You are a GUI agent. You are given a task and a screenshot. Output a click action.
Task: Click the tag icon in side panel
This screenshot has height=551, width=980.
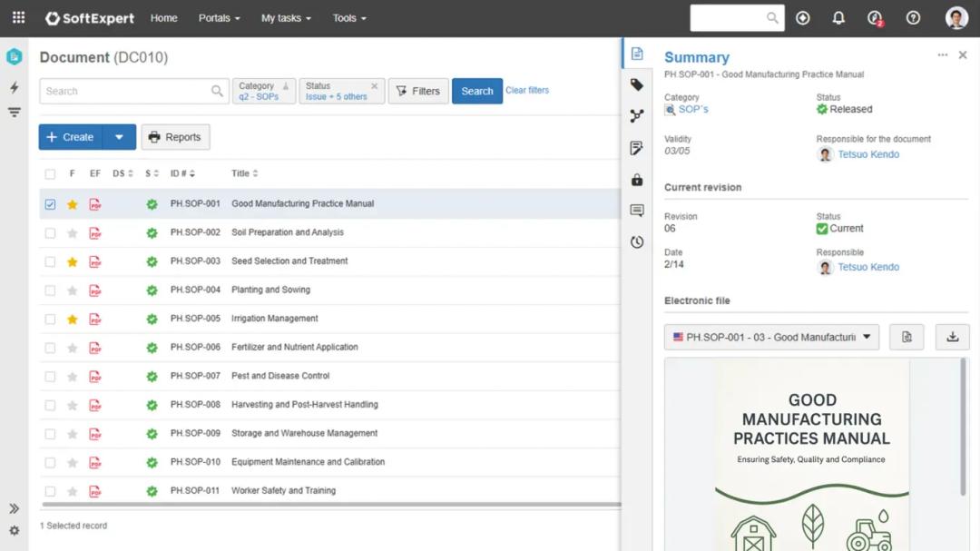tap(637, 84)
